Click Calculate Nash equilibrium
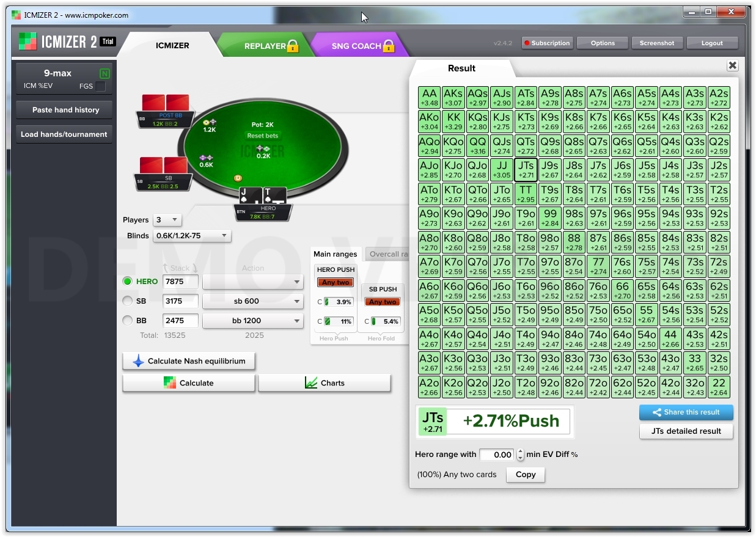The height and width of the screenshot is (537, 756). [x=189, y=361]
